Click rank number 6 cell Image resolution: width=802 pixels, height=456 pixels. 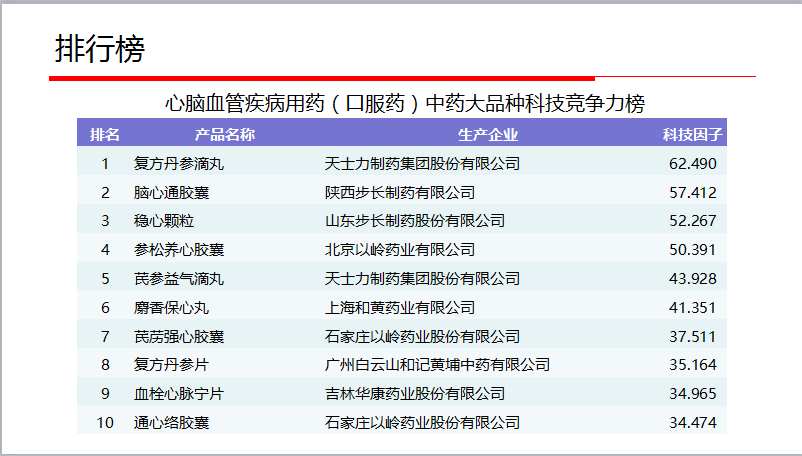(x=105, y=308)
